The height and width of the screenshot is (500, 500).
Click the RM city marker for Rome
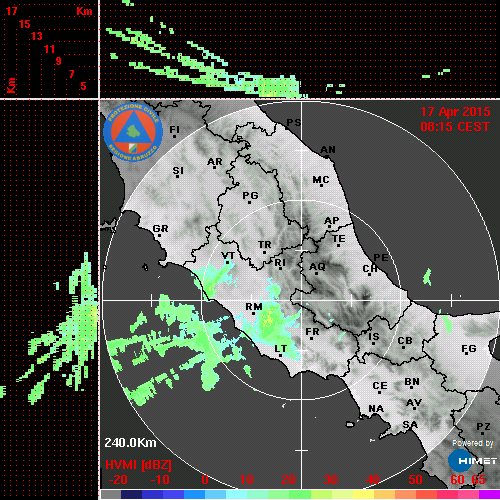click(x=254, y=314)
